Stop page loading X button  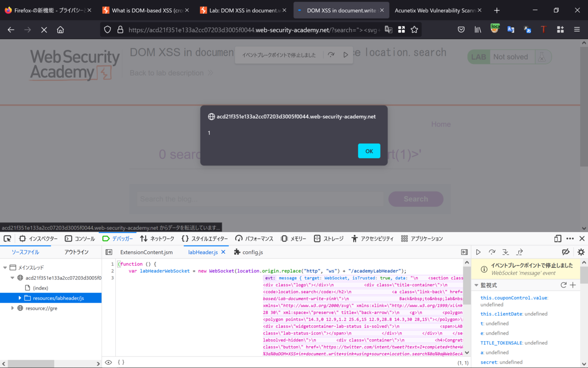[x=44, y=29]
